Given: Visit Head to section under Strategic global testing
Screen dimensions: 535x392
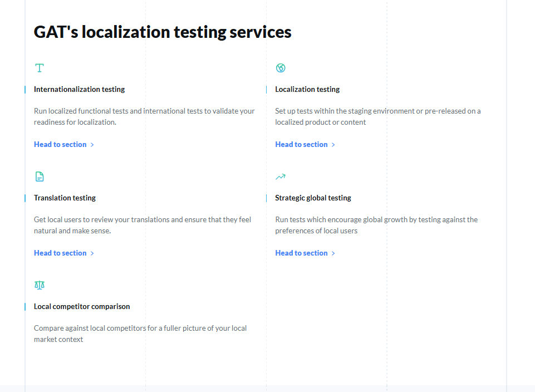Looking at the screenshot, I should tap(301, 253).
